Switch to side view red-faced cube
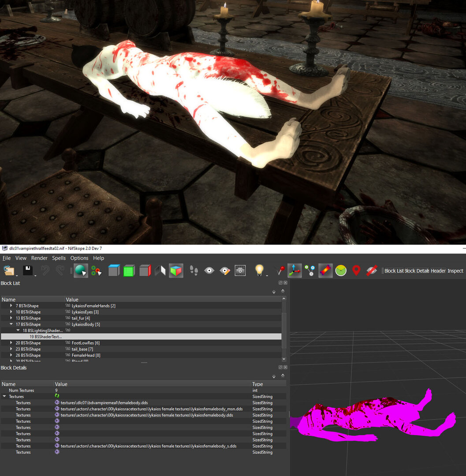466x476 pixels. [x=145, y=271]
